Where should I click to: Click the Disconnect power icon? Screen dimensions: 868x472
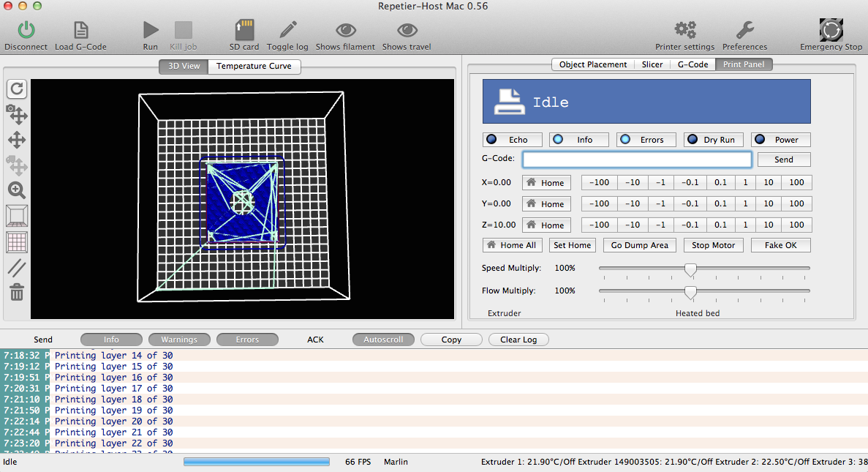coord(26,30)
